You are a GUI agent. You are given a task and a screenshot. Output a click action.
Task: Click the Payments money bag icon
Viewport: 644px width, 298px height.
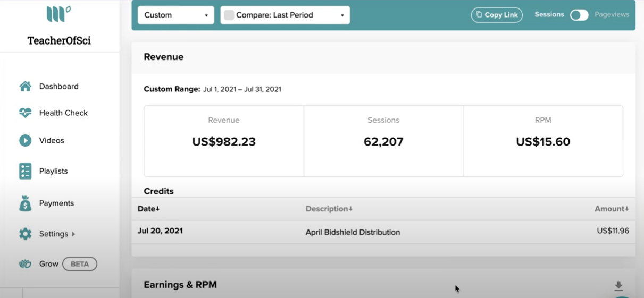pos(25,203)
